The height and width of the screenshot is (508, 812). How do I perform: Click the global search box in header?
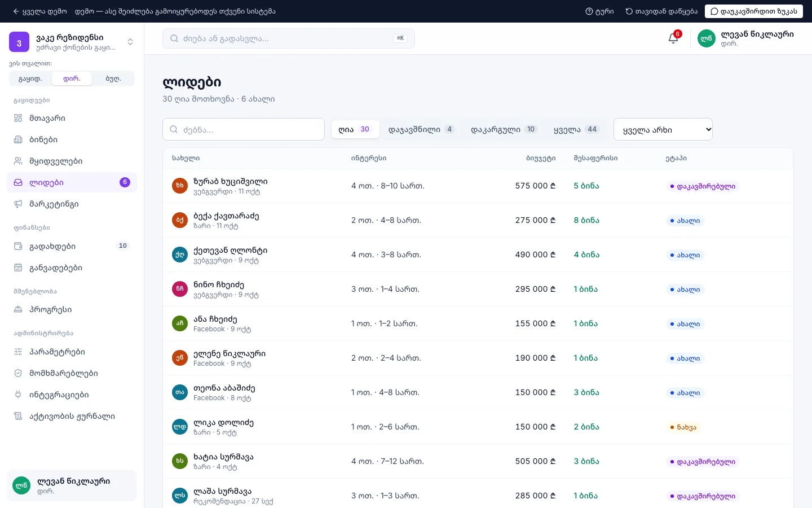click(289, 38)
